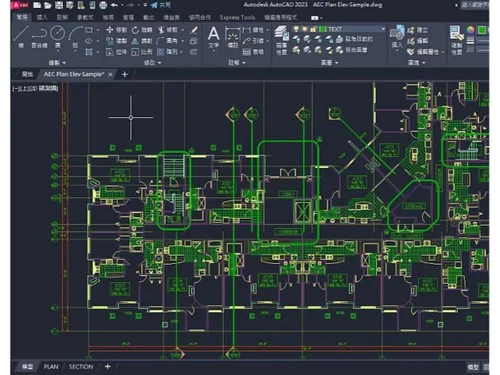The height and width of the screenshot is (375, 500).
Task: Click the Linear dimension (線性) tool
Action: 253,30
